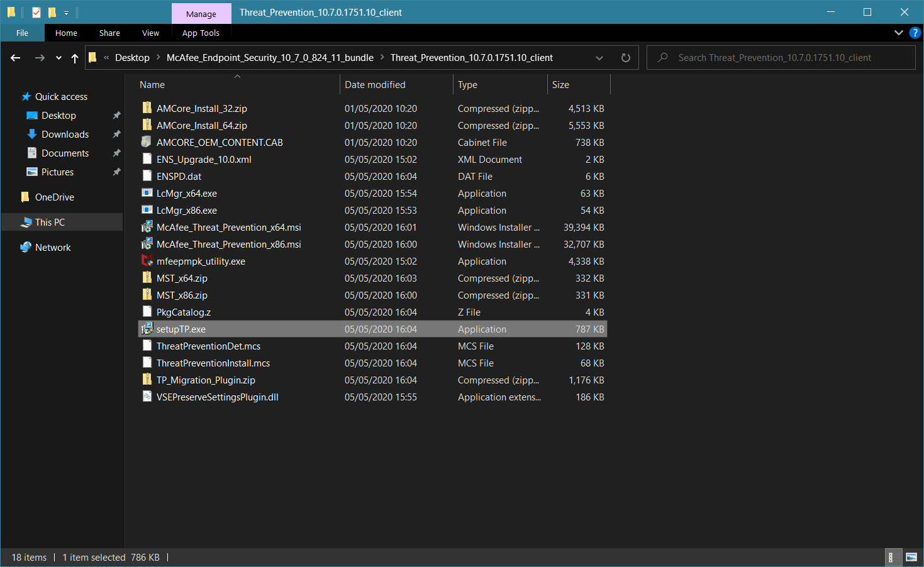Screen dimensions: 924x567
Task: Open the Recent locations dropdown arrow
Action: [58, 58]
